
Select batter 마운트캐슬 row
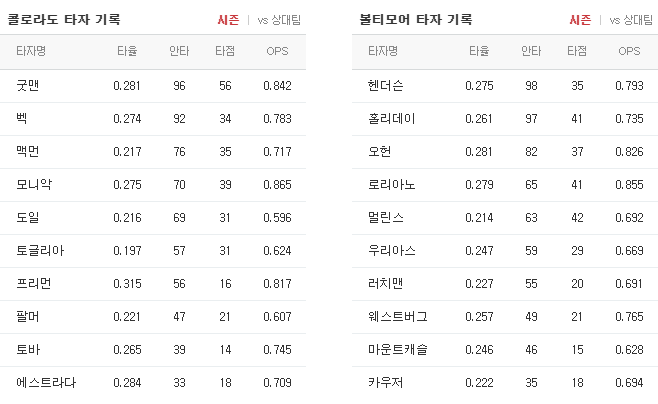(x=505, y=350)
